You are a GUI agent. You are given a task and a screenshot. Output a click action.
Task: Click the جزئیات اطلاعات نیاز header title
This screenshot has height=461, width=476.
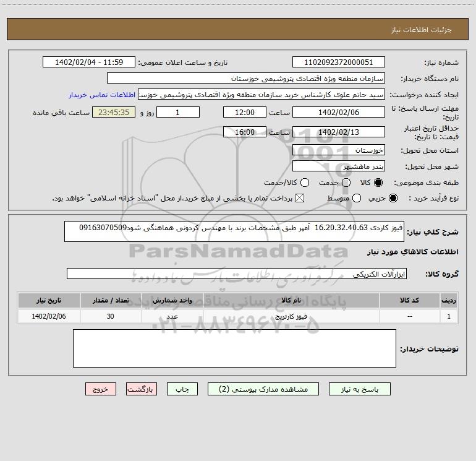click(x=422, y=30)
